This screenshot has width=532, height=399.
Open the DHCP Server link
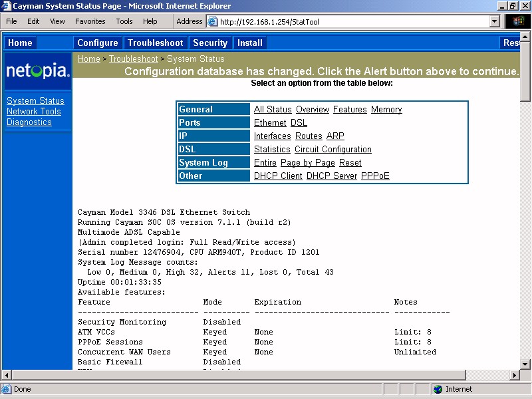click(332, 176)
